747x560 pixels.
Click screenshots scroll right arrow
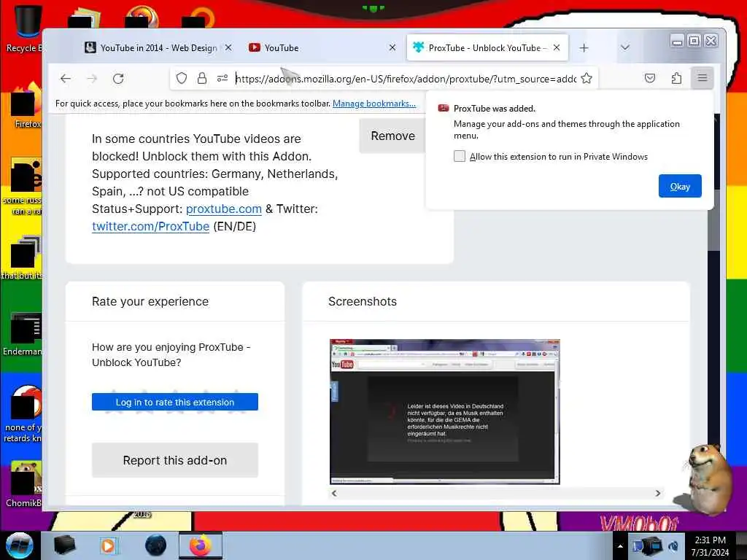pos(658,494)
